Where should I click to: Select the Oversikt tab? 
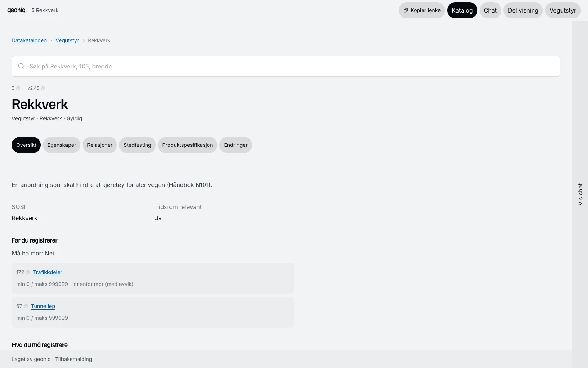(x=26, y=145)
